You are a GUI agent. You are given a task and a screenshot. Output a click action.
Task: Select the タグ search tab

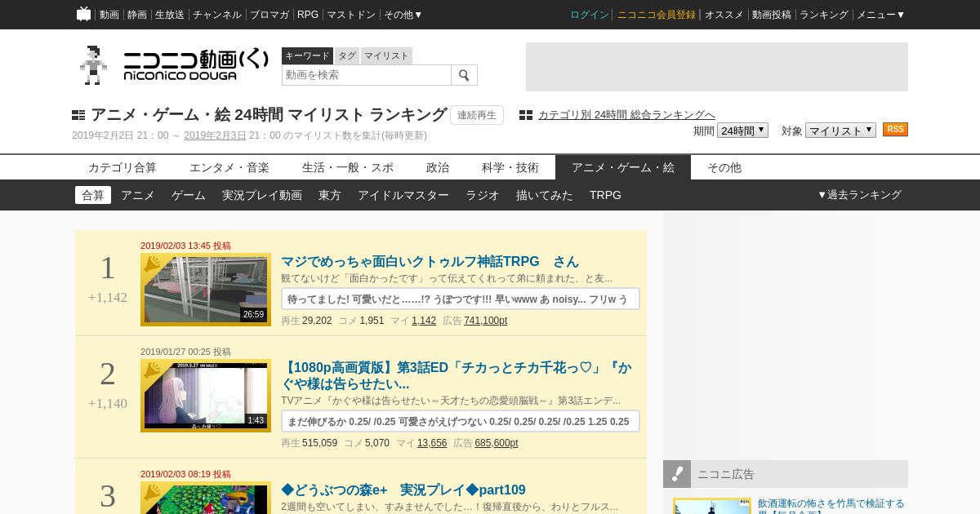(x=347, y=55)
